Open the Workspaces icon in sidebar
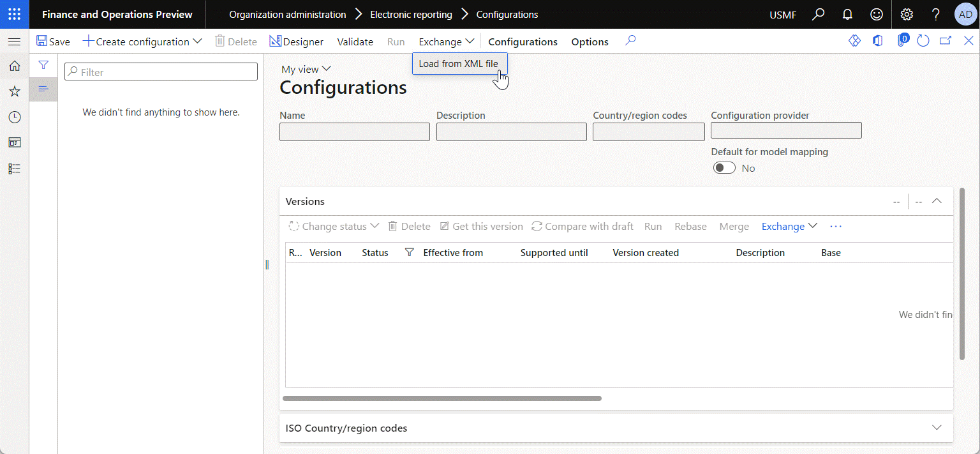The height and width of the screenshot is (454, 980). pyautogui.click(x=14, y=142)
